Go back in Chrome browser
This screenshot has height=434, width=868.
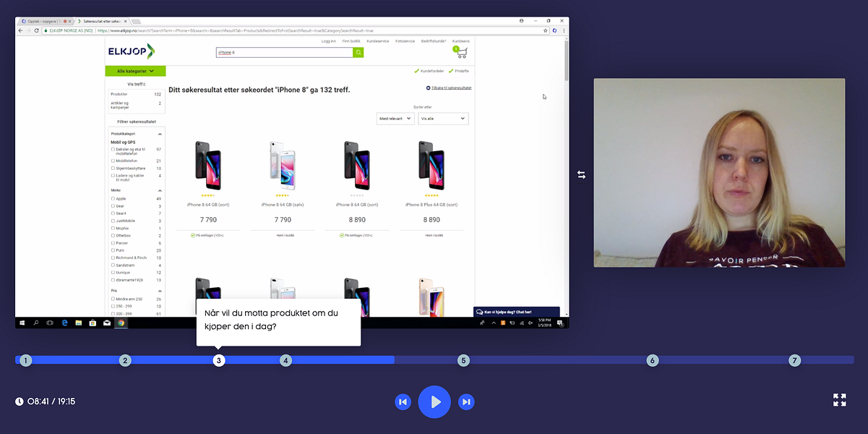click(x=20, y=30)
